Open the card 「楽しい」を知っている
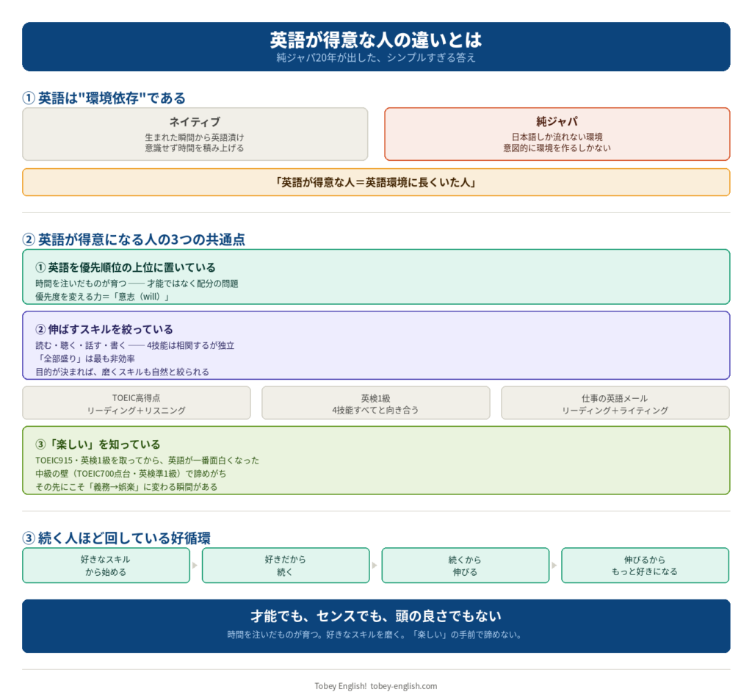 coord(376,461)
